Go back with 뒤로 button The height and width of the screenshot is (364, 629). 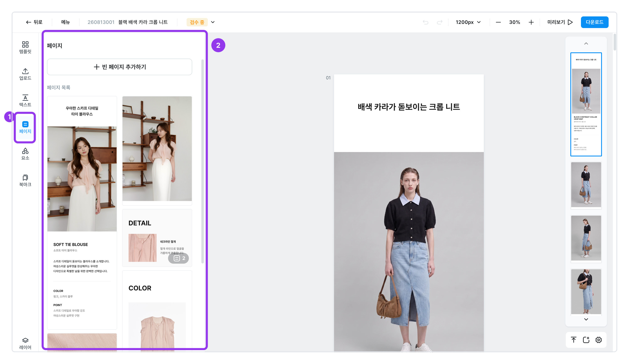tap(34, 22)
